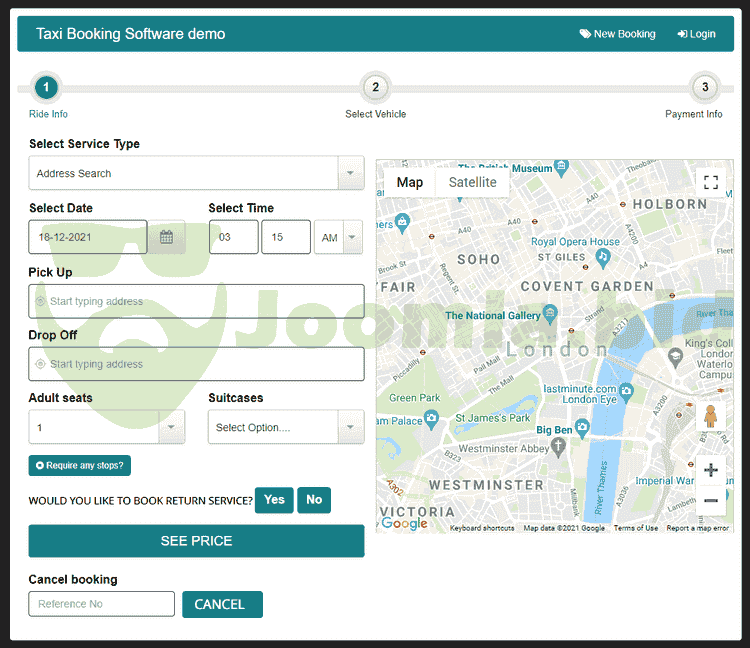Screen dimensions: 750x648
Task: Zoom out on the map
Action: pyautogui.click(x=711, y=499)
